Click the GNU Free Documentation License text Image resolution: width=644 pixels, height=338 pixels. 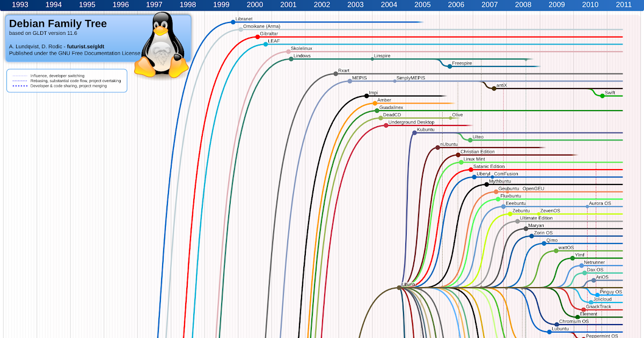pos(99,53)
